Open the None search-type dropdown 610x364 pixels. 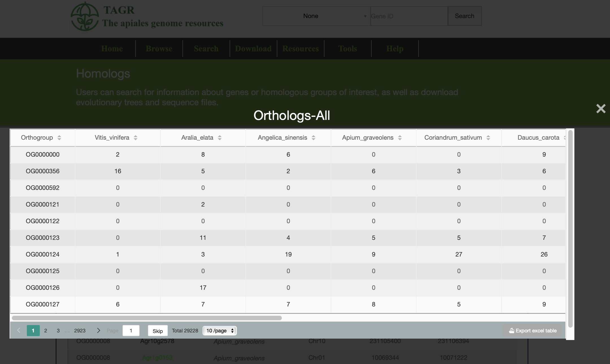(x=316, y=16)
